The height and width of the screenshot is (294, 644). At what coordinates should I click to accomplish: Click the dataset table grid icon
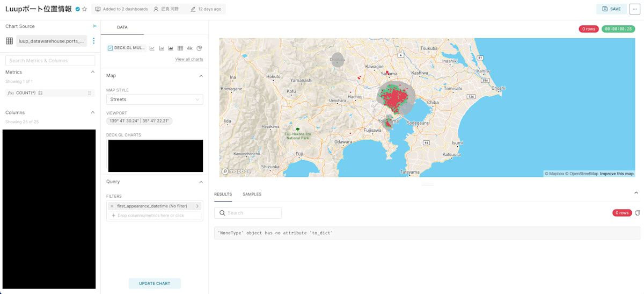9,41
